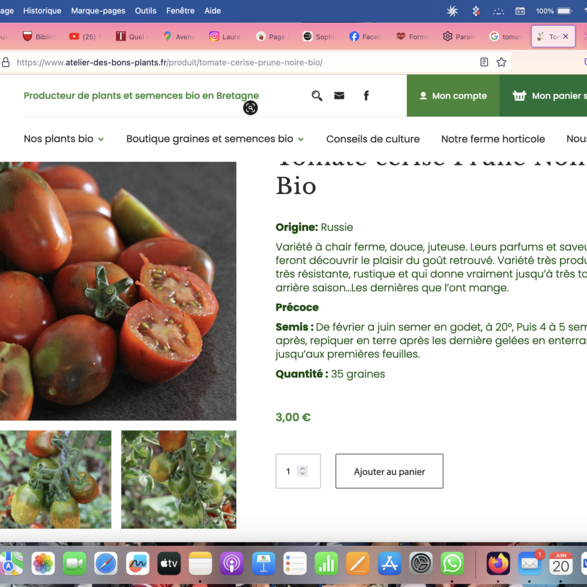
Task: Visit the Facebook icon in site header
Action: coord(366,96)
